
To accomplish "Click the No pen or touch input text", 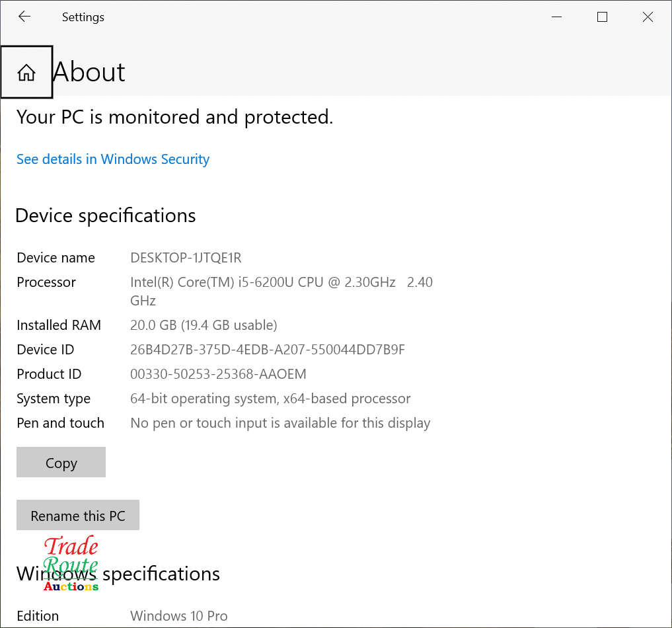I will (x=280, y=423).
